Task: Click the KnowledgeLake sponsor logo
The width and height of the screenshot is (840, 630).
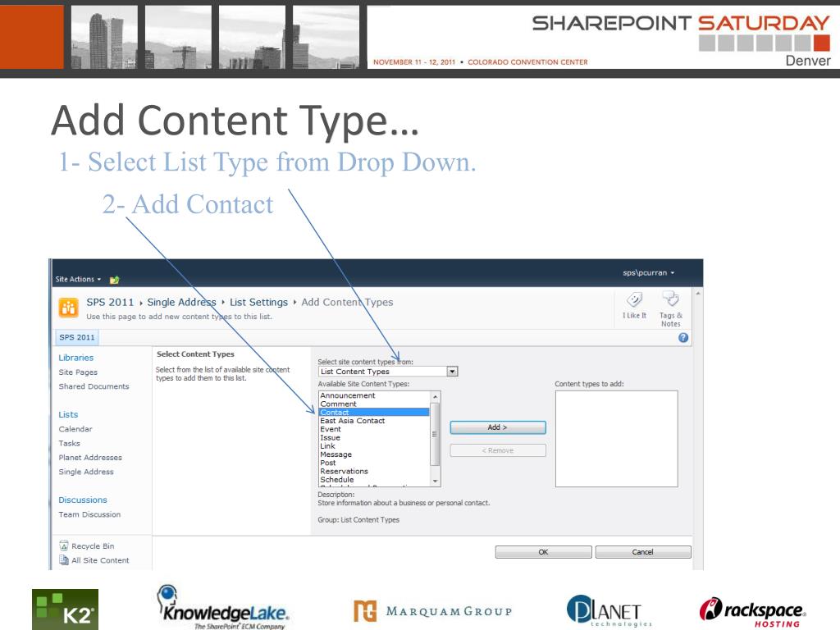Action: (223, 608)
